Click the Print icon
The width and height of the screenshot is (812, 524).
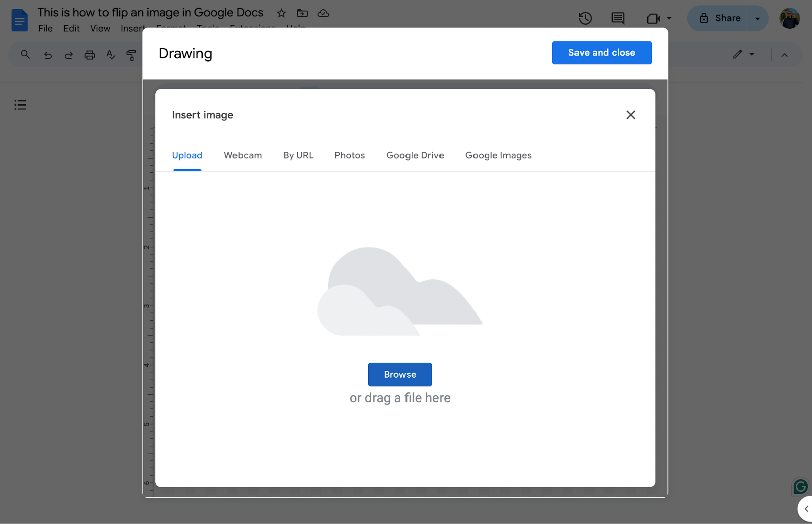[90, 55]
